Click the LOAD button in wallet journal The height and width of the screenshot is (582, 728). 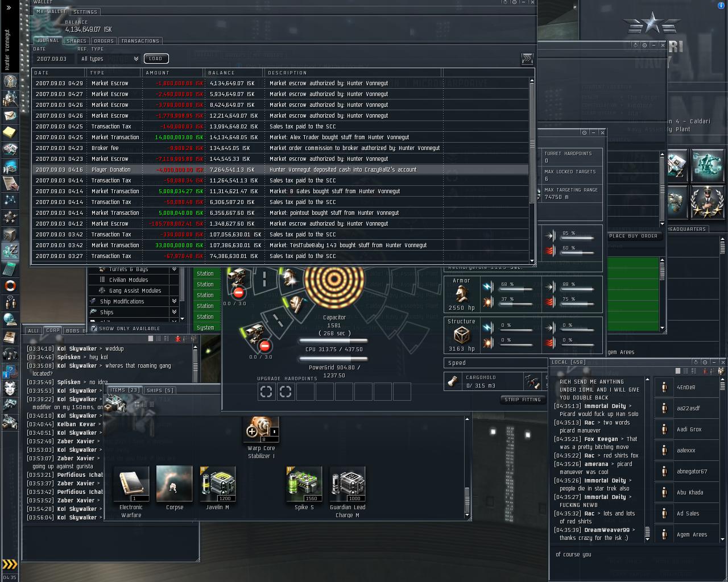(x=156, y=59)
